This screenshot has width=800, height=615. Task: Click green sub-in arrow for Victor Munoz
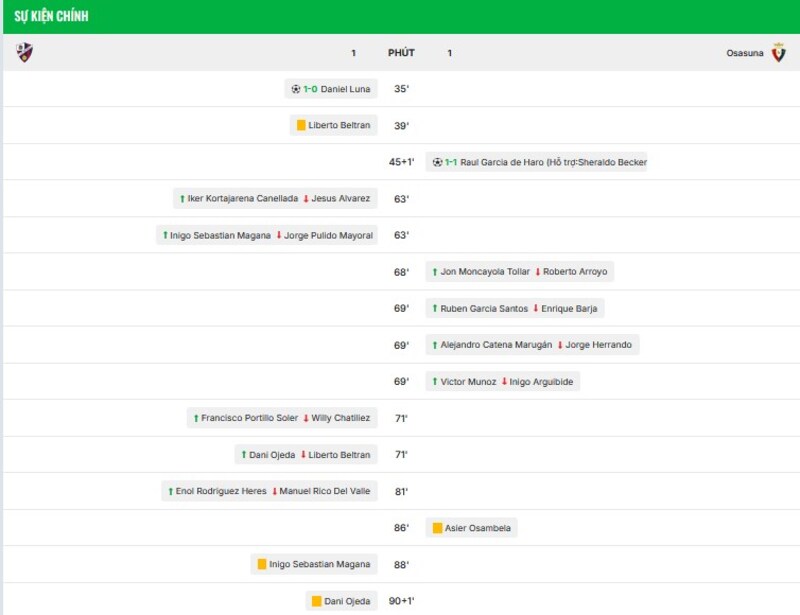click(x=434, y=382)
